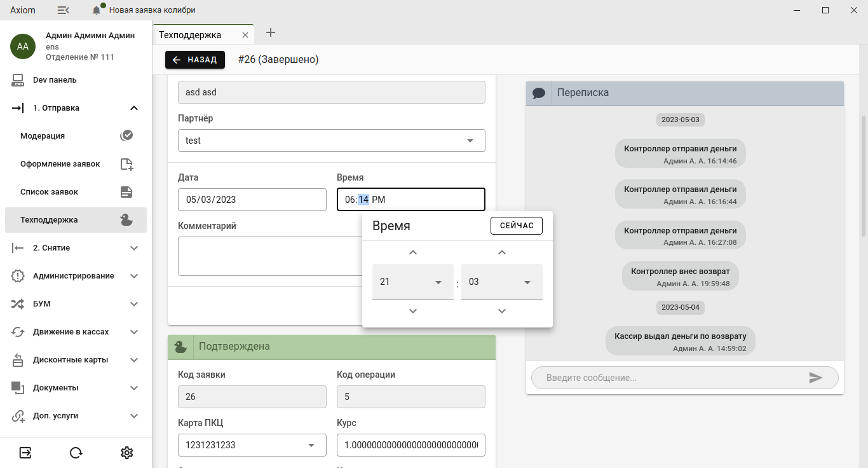The height and width of the screenshot is (468, 868).
Task: Open Модерация checkmark icon
Action: (x=126, y=135)
